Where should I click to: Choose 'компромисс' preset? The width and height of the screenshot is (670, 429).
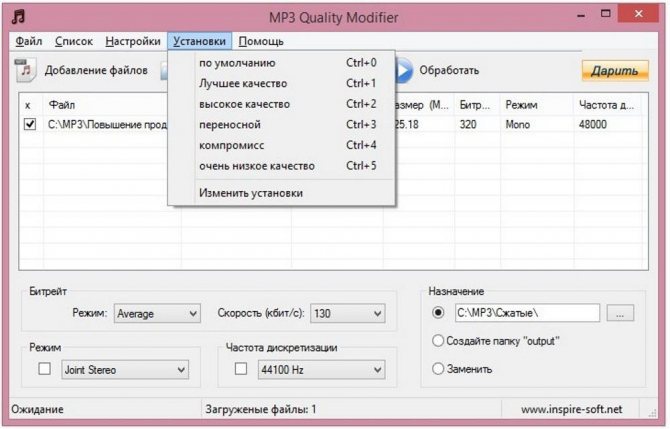[x=282, y=145]
